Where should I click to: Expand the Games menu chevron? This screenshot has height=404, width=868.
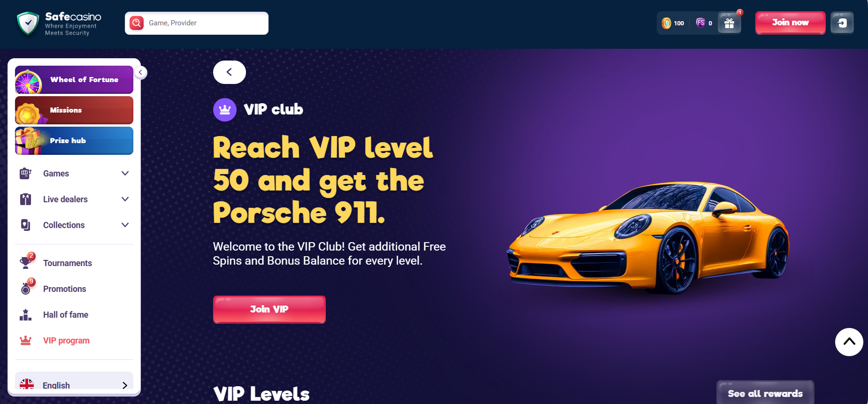(x=125, y=173)
